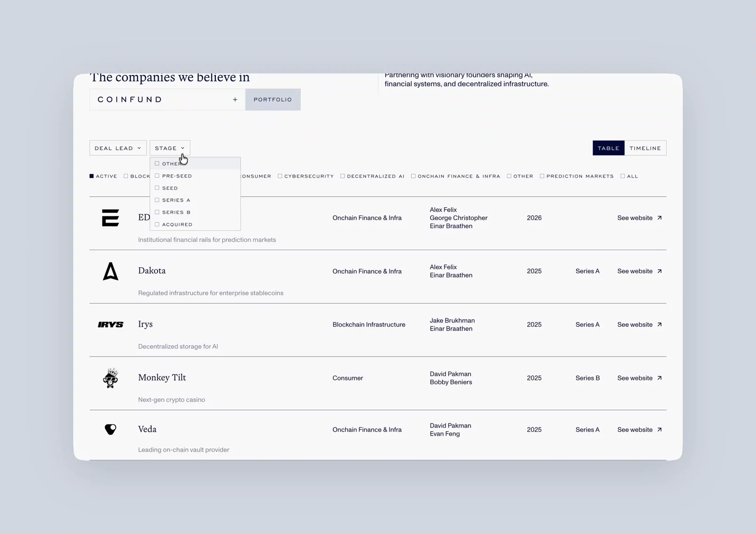The width and height of the screenshot is (756, 534).
Task: Click 'Next-gen crypto casino' description
Action: [172, 399]
